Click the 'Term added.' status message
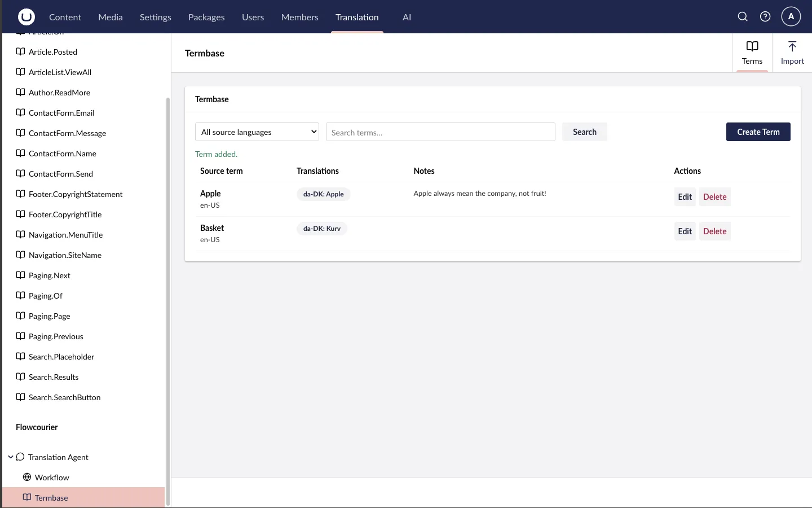This screenshot has width=812, height=508. [217, 154]
